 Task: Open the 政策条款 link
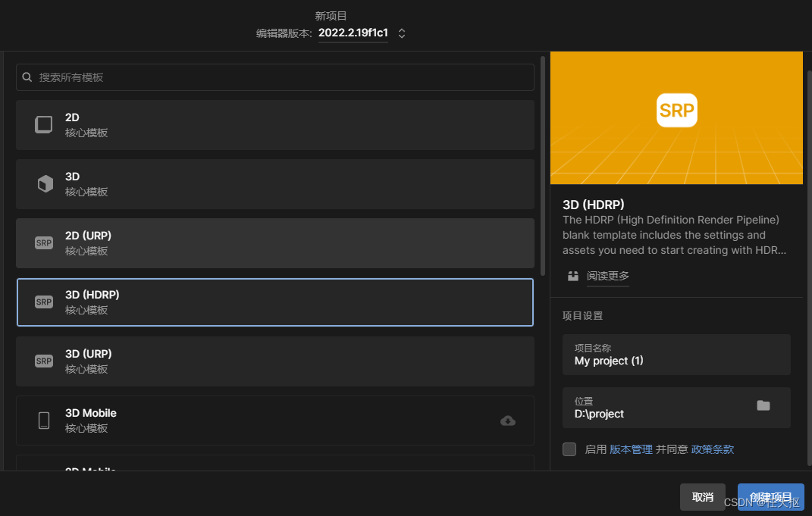coord(713,449)
